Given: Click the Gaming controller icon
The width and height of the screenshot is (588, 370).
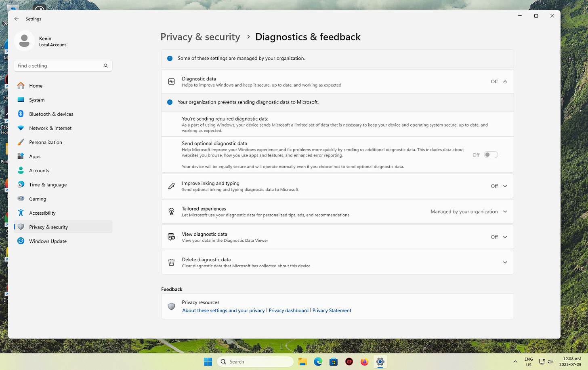Looking at the screenshot, I should 21,199.
